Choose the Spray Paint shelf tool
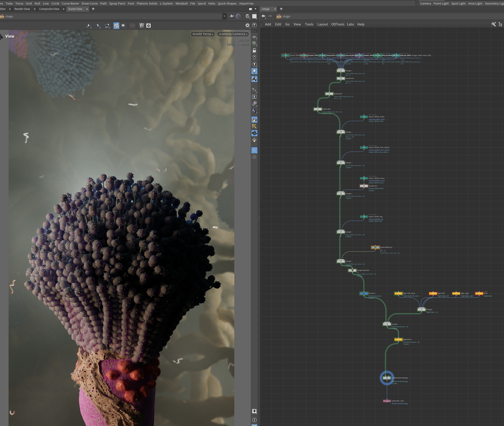Image resolution: width=504 pixels, height=426 pixels. point(117,3)
